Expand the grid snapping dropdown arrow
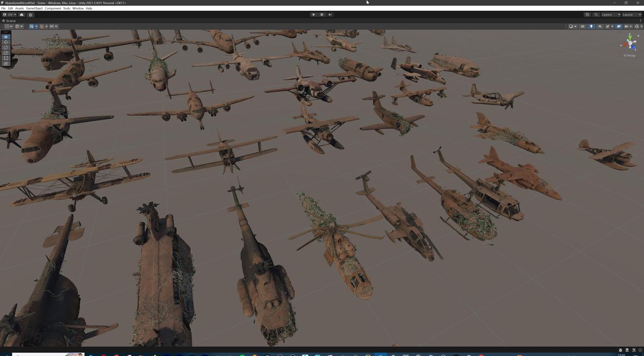Image resolution: width=644 pixels, height=356 pixels. [x=47, y=26]
